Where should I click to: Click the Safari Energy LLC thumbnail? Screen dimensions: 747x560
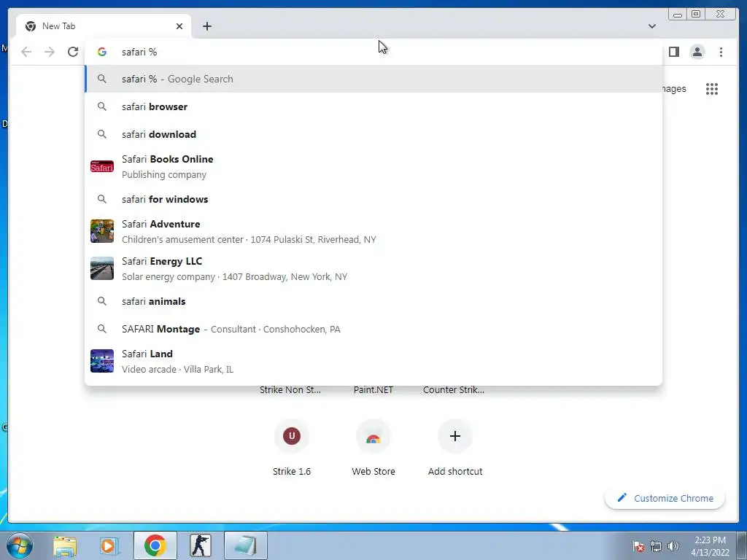(102, 268)
